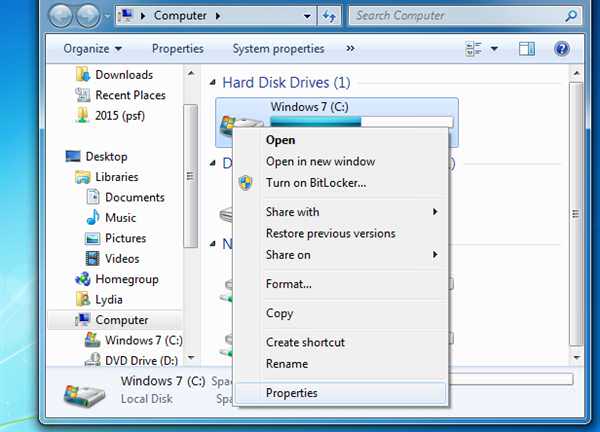Viewport: 600px width, 432px height.
Task: Click the Hard Disk Drives (1) heading
Action: tap(286, 82)
